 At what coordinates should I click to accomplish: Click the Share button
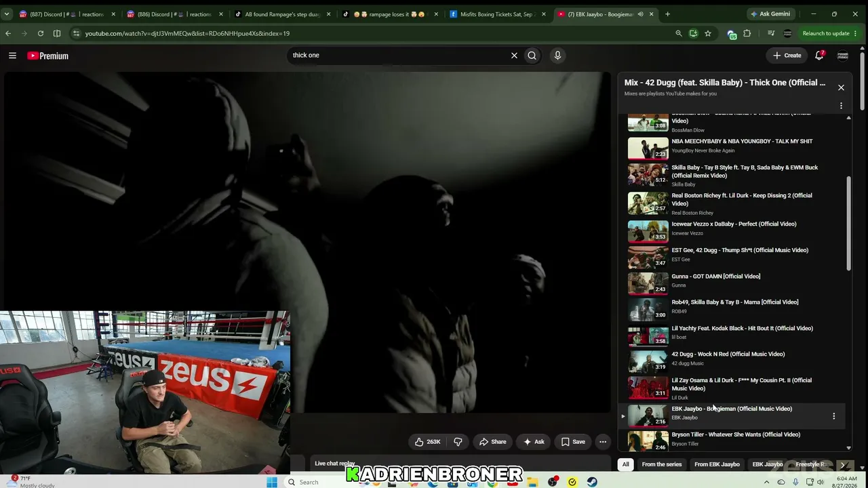point(493,442)
